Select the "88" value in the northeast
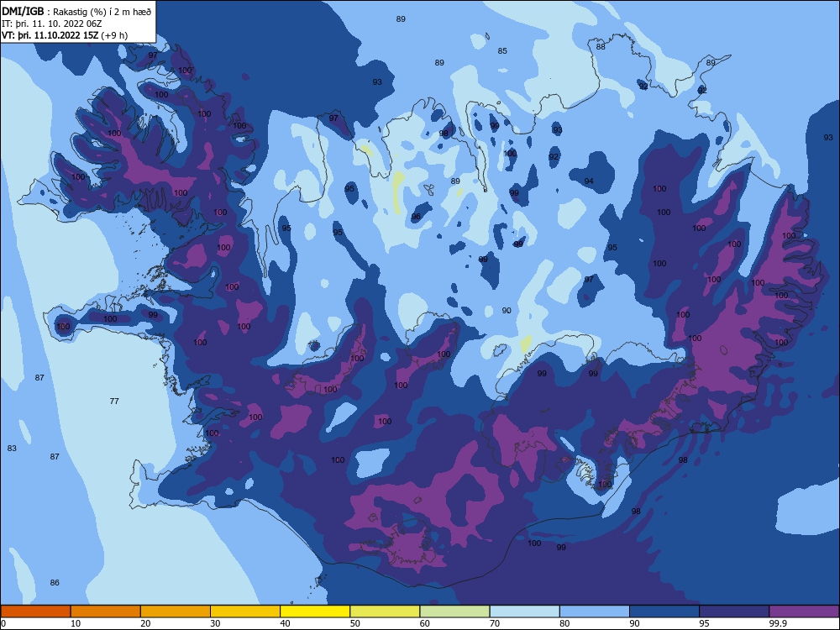 click(601, 46)
